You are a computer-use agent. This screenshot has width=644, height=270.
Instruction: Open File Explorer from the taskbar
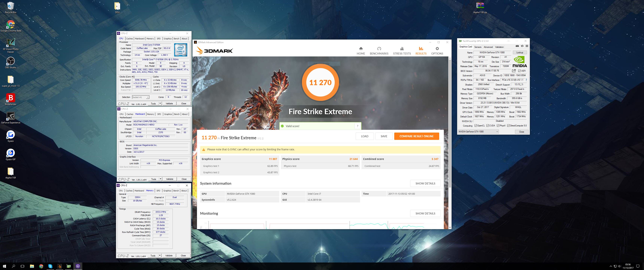point(32,266)
